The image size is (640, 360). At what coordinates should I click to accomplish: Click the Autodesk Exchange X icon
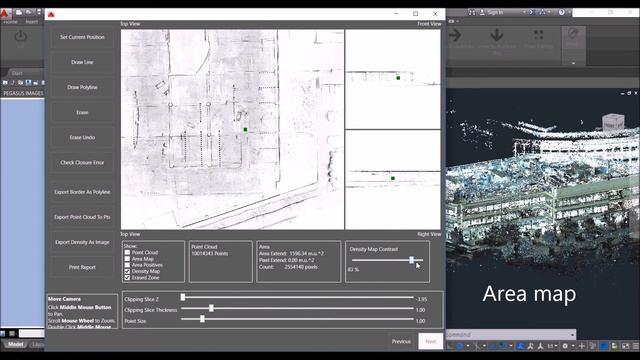(x=532, y=12)
